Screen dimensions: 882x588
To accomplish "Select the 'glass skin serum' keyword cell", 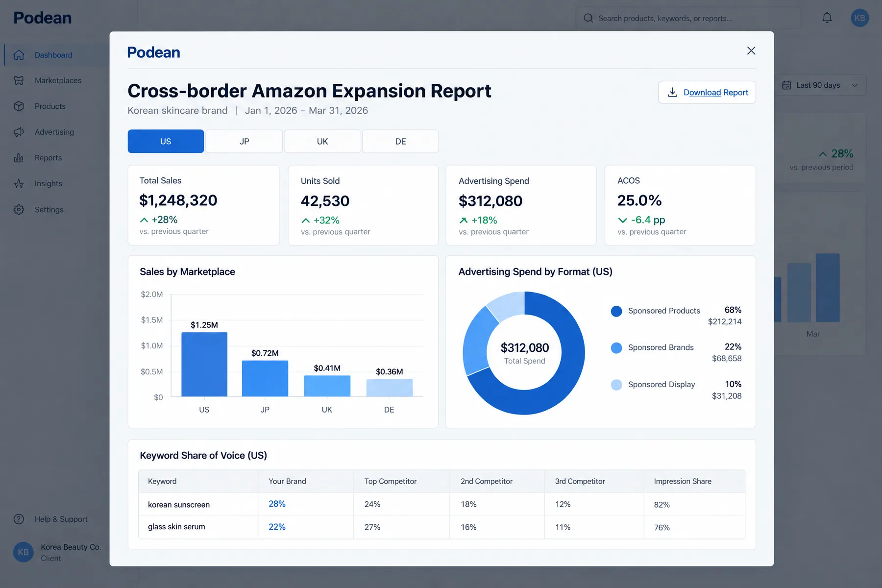I will [198, 527].
